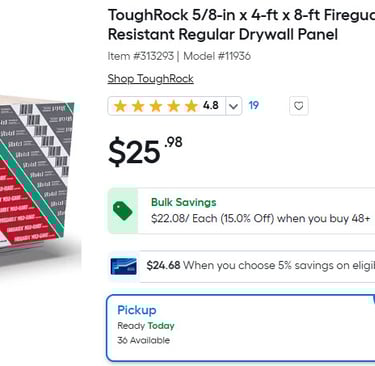Click the ToughRock drywall panel title
Viewport: 375px width, 366px height.
point(241,25)
